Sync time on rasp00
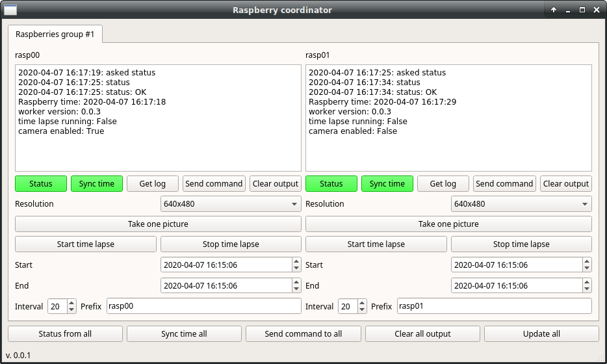Viewport: 607px width, 364px height. pos(97,183)
